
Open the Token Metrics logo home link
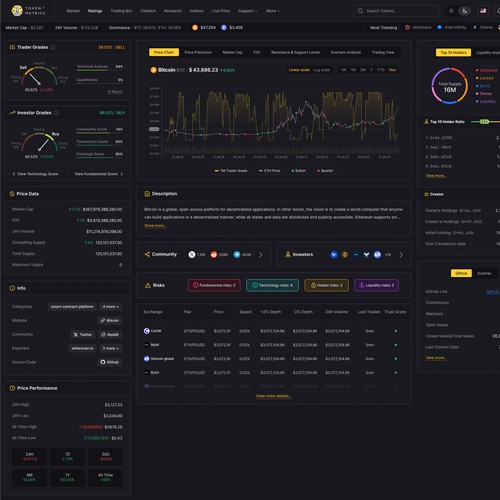(28, 11)
